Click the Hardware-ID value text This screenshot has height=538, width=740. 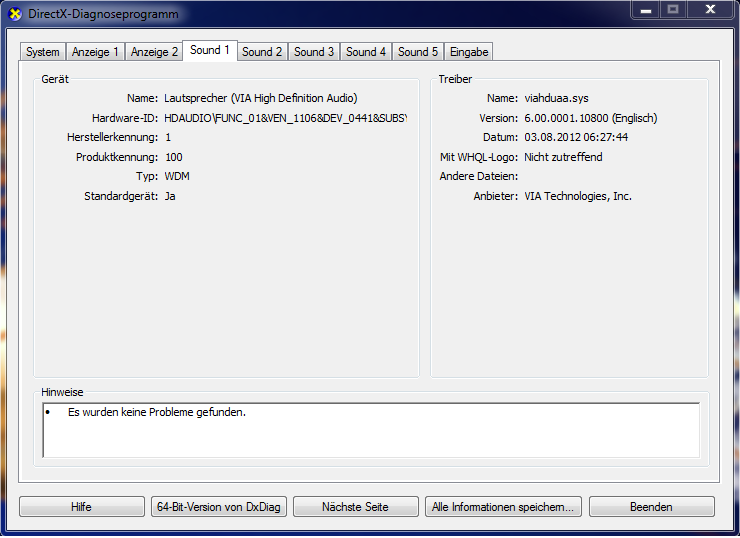pyautogui.click(x=286, y=118)
